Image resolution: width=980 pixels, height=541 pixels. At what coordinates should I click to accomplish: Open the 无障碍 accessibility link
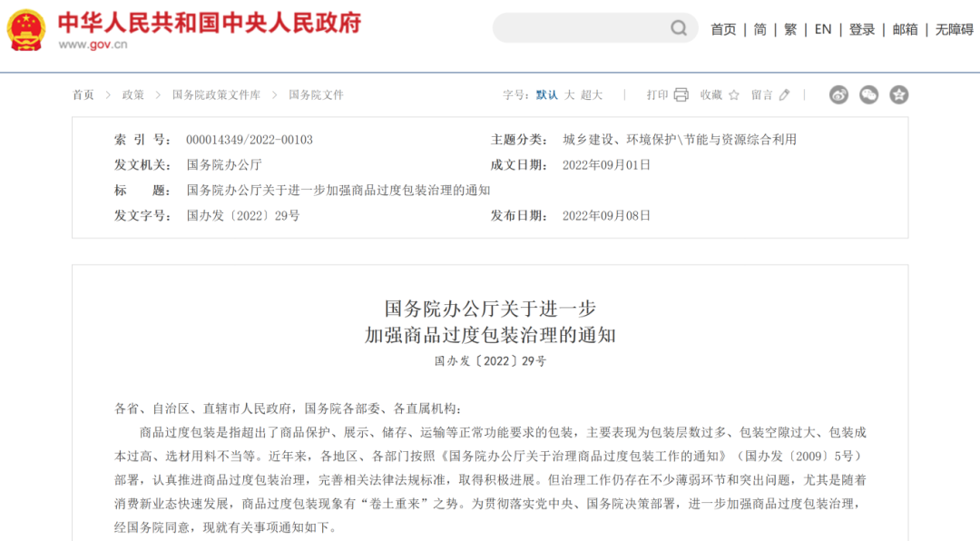click(953, 28)
